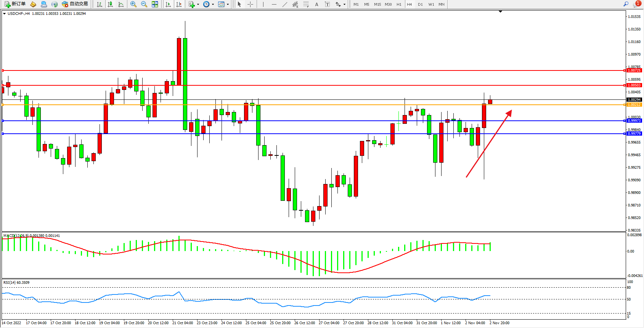Click the New Order (新订单) button
Viewport: 644px width, 328px height.
(x=15, y=4)
